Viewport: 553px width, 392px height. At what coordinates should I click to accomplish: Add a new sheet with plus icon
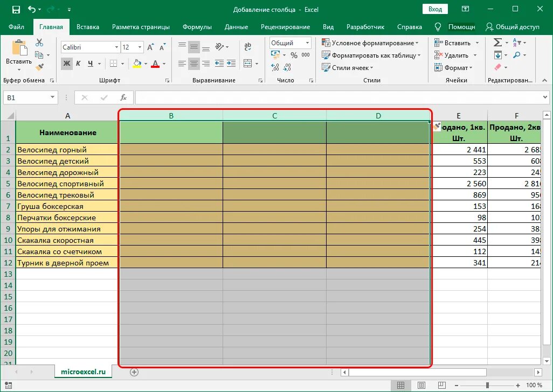click(x=134, y=372)
